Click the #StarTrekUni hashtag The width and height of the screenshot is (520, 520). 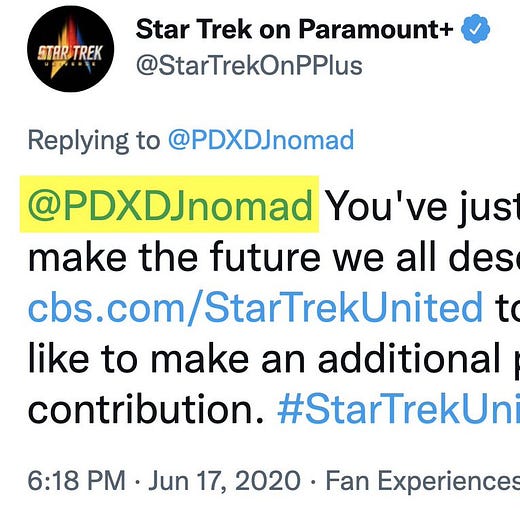(x=398, y=409)
